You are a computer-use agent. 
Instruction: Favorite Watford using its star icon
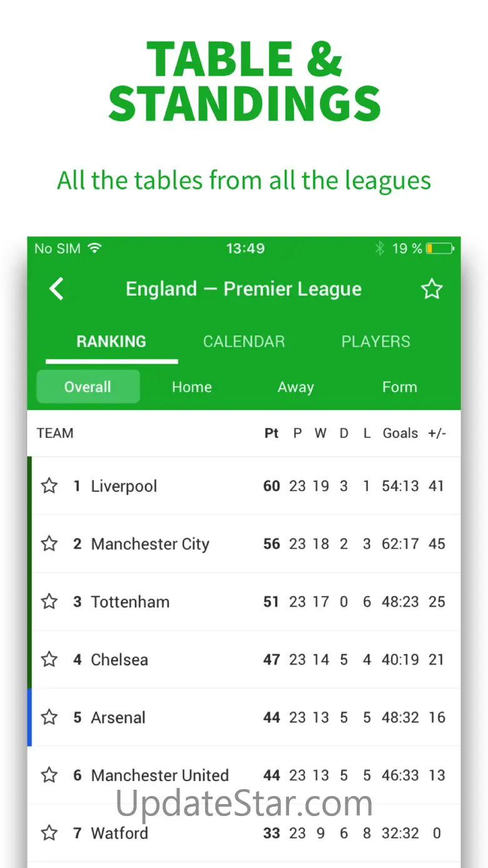[x=49, y=833]
